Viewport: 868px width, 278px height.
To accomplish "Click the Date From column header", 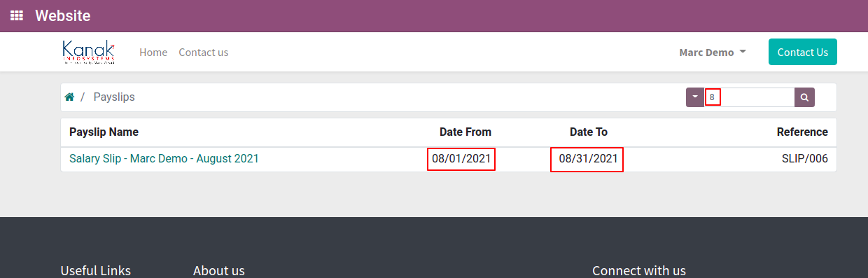I will (465, 132).
